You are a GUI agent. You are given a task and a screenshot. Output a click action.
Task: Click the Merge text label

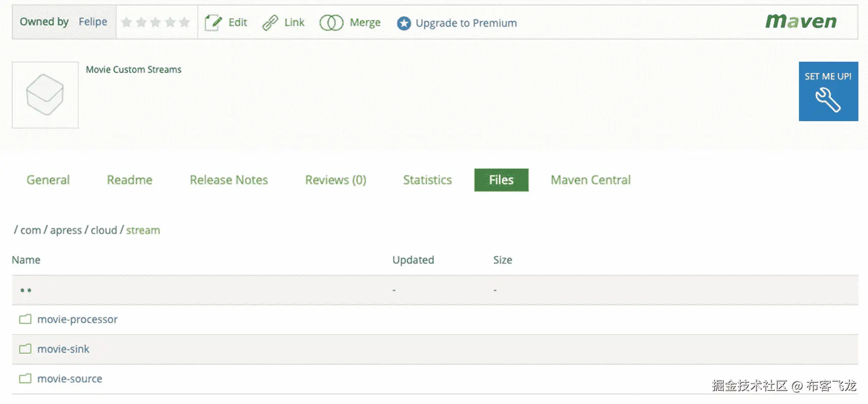[x=365, y=23]
